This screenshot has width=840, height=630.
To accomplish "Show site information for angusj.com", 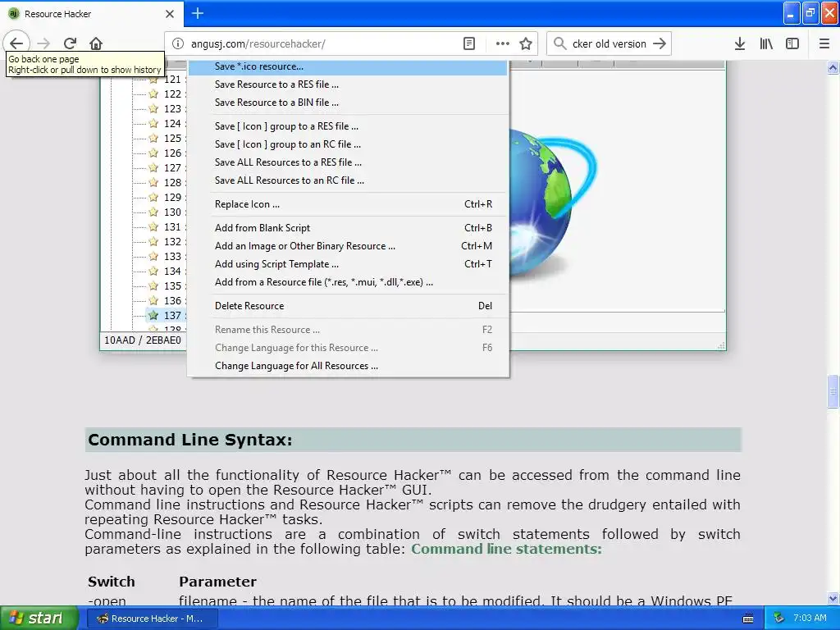I will click(178, 44).
